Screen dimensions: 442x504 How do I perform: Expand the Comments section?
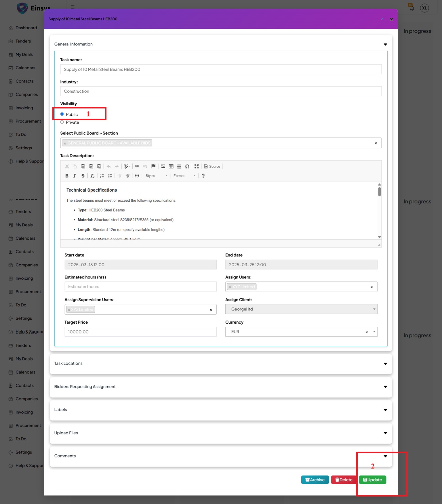point(385,456)
